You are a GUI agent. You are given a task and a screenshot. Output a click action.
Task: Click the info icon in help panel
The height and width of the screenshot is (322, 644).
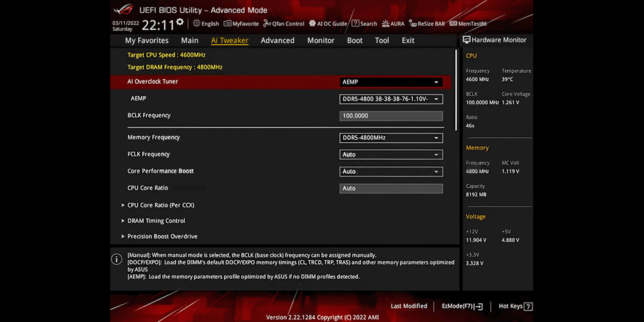click(117, 259)
